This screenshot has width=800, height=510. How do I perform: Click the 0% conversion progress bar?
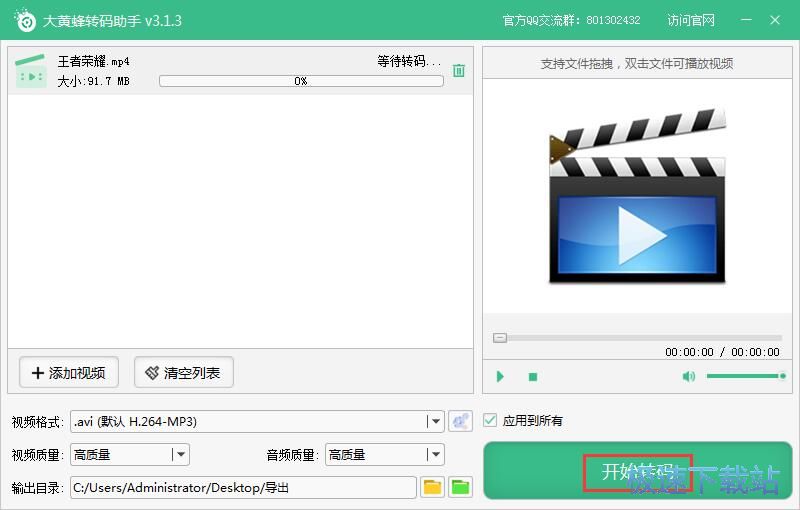[301, 81]
